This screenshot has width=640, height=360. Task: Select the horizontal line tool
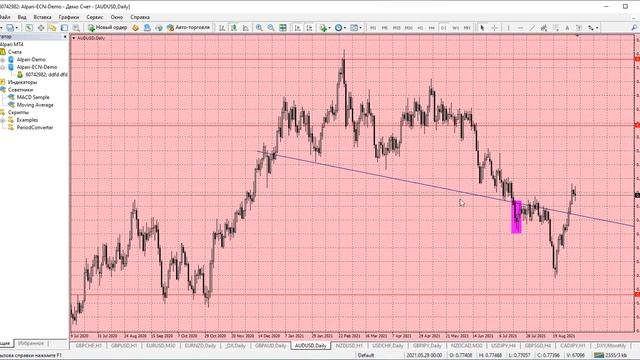pos(520,28)
